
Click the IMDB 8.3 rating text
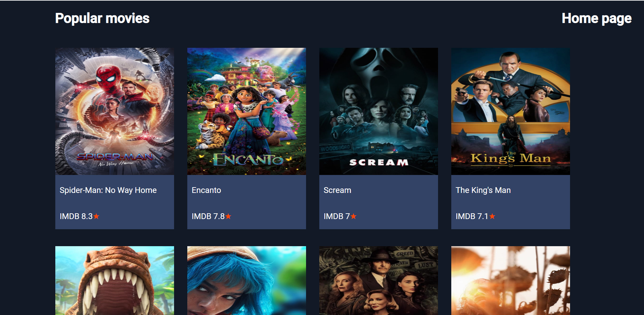click(x=76, y=216)
